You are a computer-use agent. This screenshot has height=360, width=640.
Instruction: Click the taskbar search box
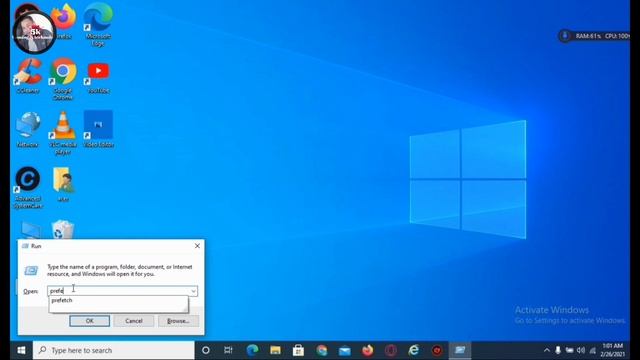(x=114, y=350)
